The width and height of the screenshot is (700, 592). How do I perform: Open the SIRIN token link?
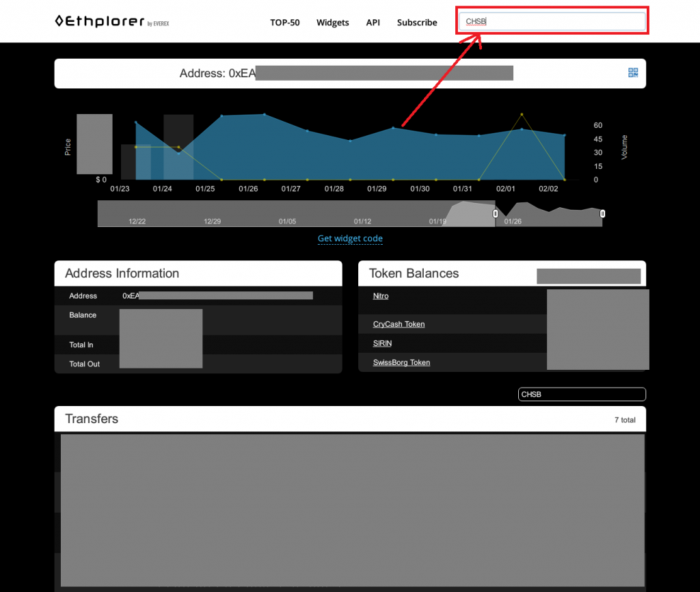tap(382, 343)
